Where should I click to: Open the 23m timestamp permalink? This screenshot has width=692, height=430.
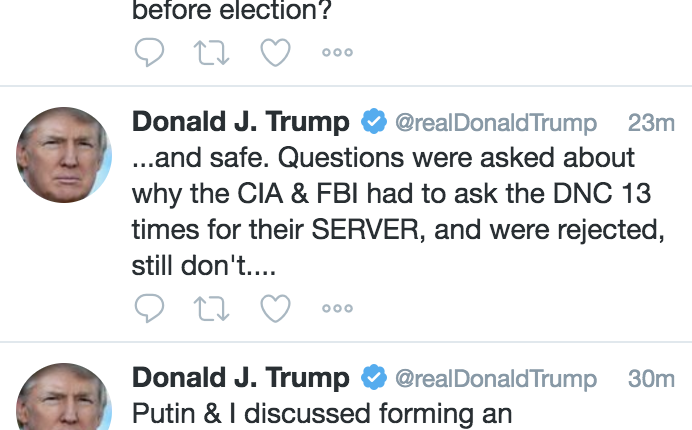651,123
